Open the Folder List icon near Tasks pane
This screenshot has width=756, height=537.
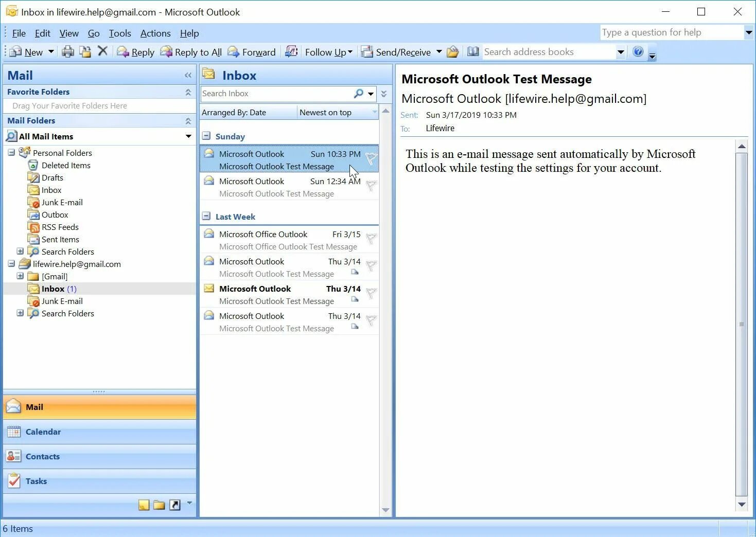159,505
